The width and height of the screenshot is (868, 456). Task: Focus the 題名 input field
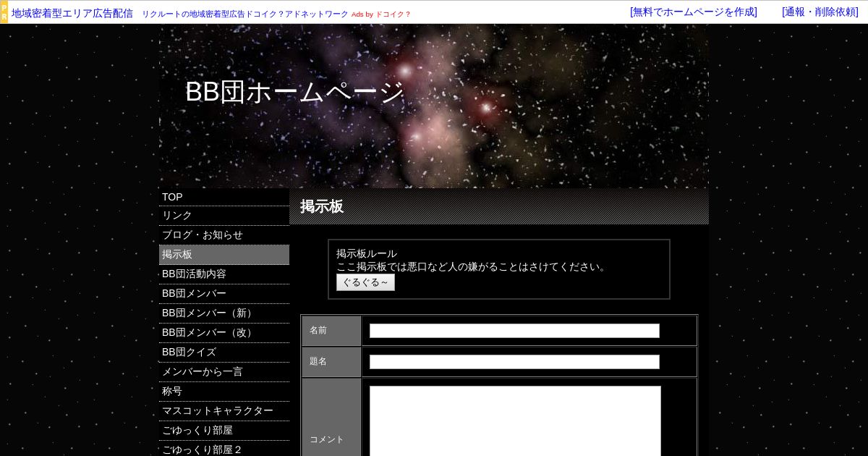pos(514,362)
